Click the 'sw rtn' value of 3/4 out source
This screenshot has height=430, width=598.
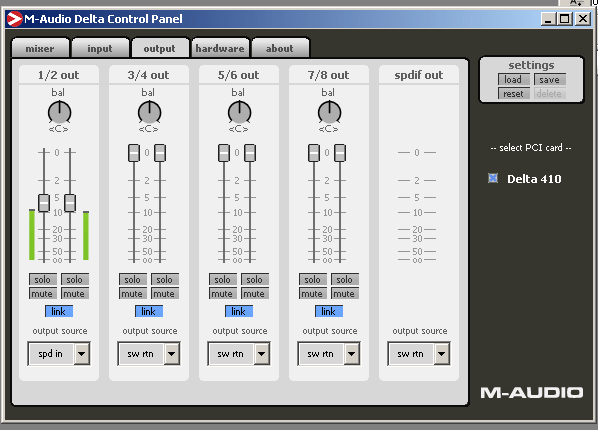[141, 354]
